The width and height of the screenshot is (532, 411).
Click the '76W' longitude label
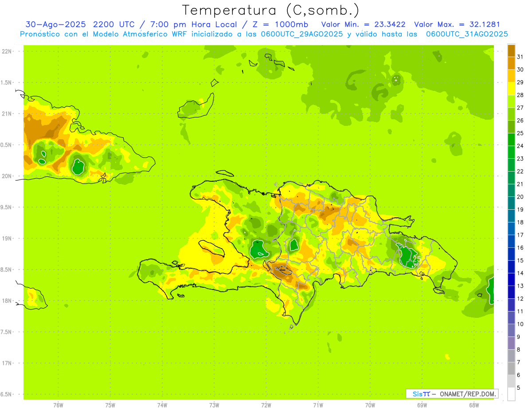(x=58, y=405)
